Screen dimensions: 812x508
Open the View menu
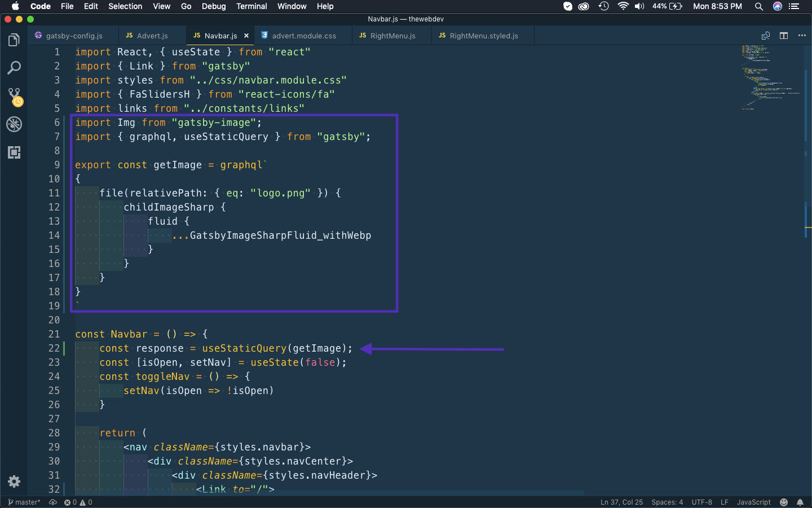(x=161, y=6)
